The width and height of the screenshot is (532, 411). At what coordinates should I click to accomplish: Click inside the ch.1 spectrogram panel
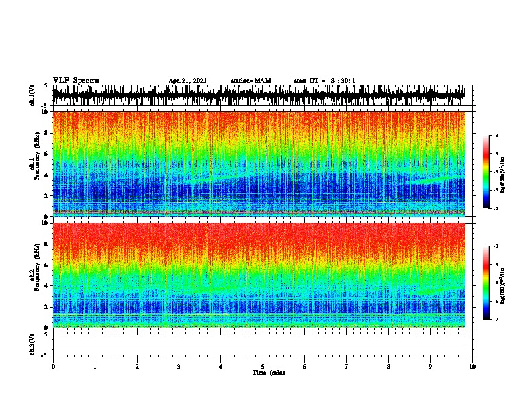(x=259, y=164)
